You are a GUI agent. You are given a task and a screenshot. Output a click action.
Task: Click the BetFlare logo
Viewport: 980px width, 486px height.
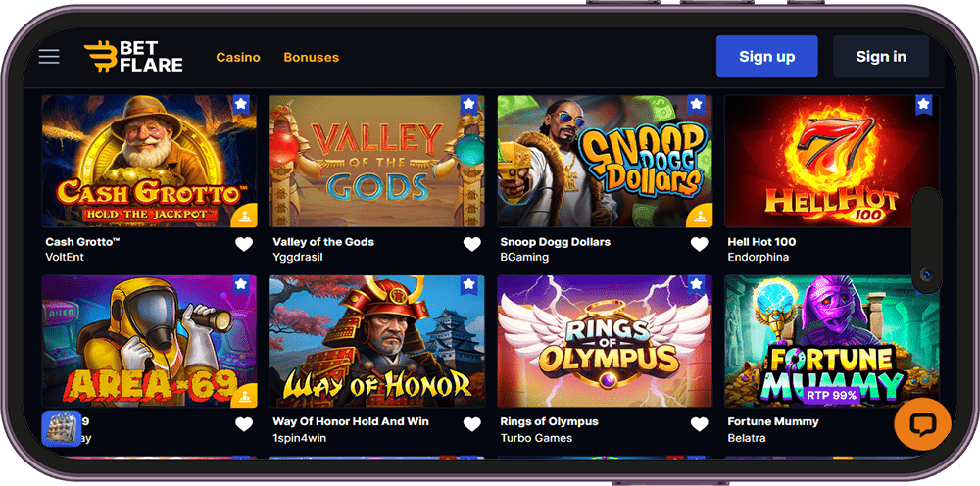pyautogui.click(x=133, y=56)
